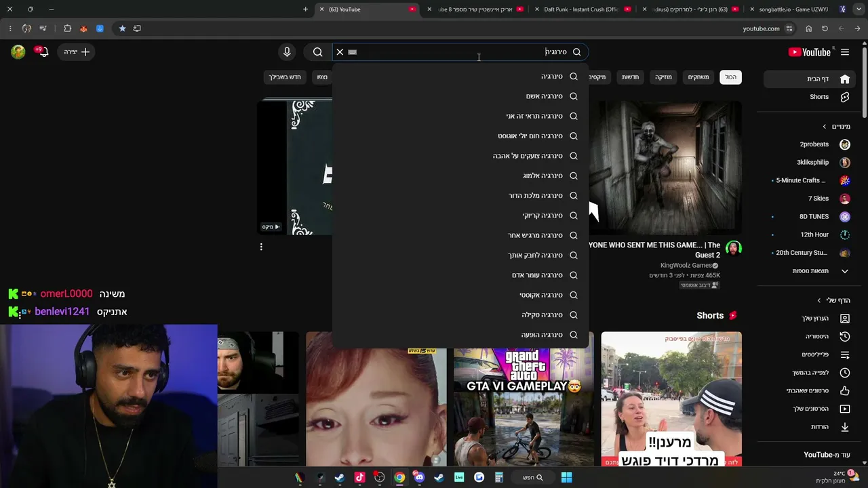Choose the suggestion סינרגיה עומר אדם

click(x=461, y=275)
